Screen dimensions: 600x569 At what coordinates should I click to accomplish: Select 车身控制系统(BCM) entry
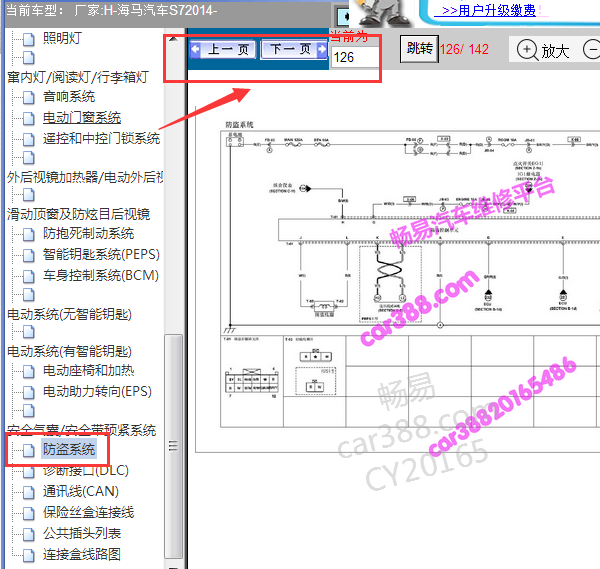click(x=101, y=276)
